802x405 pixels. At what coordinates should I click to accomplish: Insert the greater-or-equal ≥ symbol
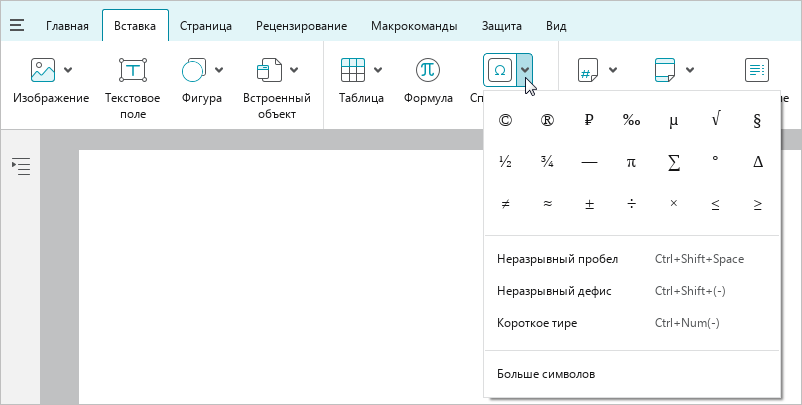pos(758,204)
